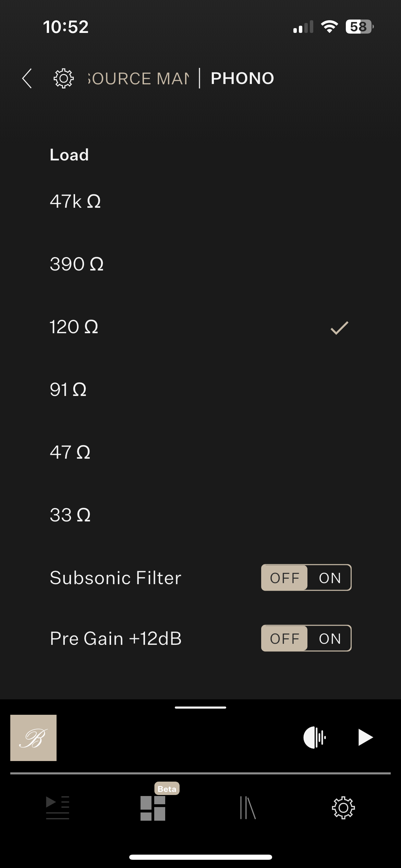
Task: Pick the 33 Ω load option
Action: (70, 515)
